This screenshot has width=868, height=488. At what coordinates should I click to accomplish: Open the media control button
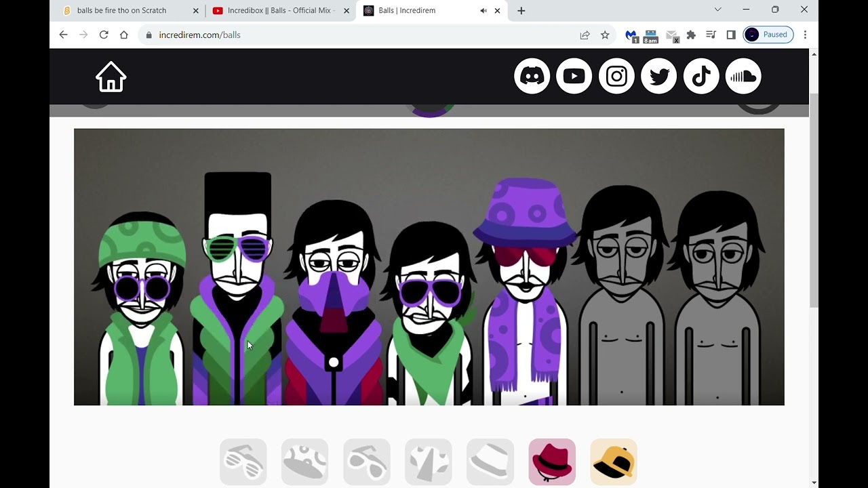coord(711,35)
